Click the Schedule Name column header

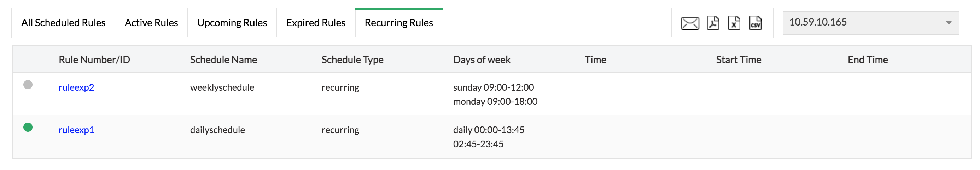[x=223, y=59]
